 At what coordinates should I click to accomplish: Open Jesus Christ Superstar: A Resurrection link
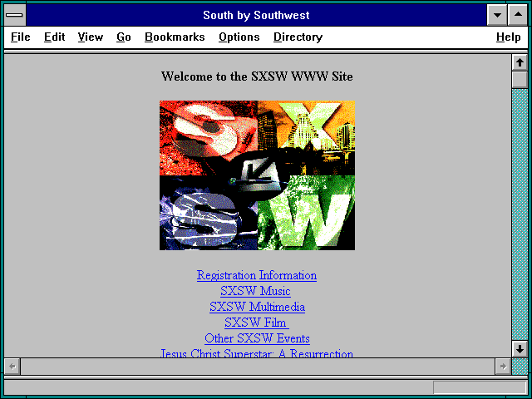(257, 352)
